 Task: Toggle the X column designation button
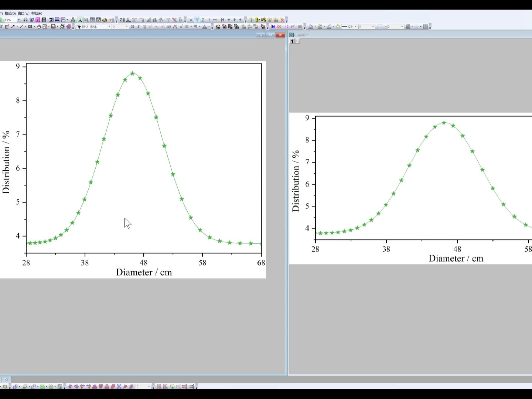tap(191, 20)
